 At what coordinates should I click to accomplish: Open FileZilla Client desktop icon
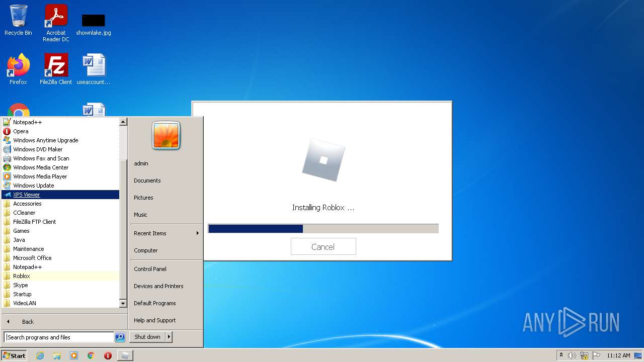point(56,69)
